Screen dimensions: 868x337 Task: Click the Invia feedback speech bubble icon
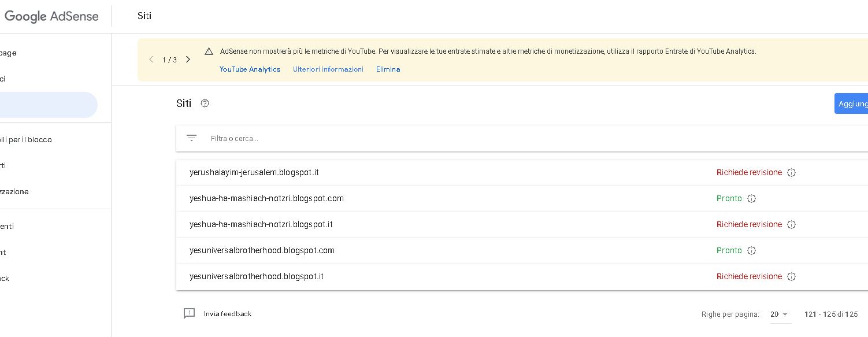click(189, 313)
